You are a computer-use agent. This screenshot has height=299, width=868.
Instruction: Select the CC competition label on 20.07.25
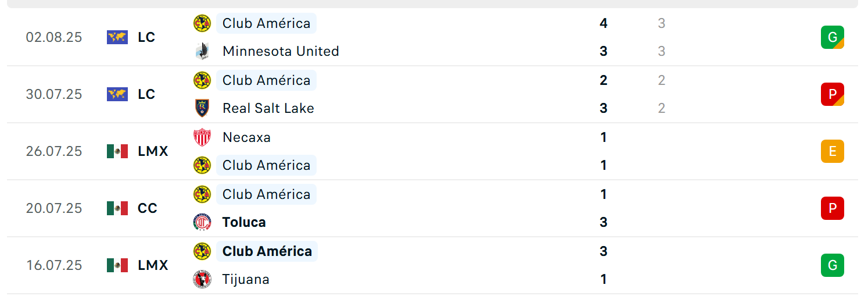(x=148, y=208)
